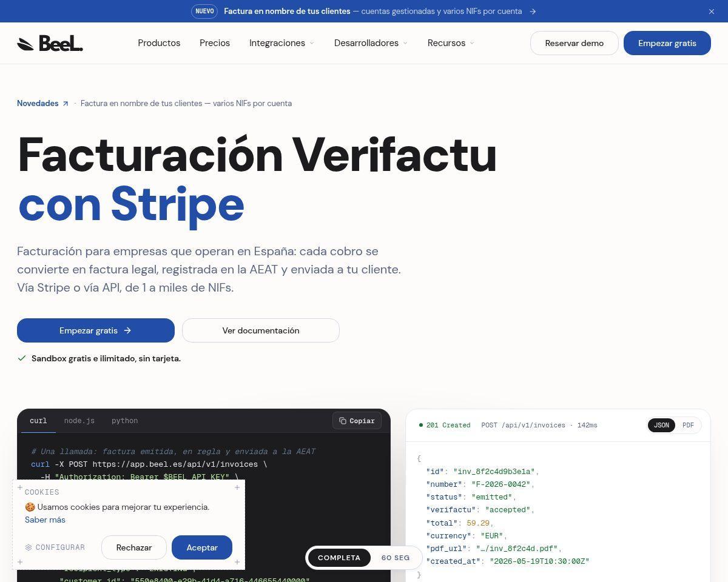Open cookie CONFIGURAR settings
This screenshot has width=728, height=582.
point(55,547)
